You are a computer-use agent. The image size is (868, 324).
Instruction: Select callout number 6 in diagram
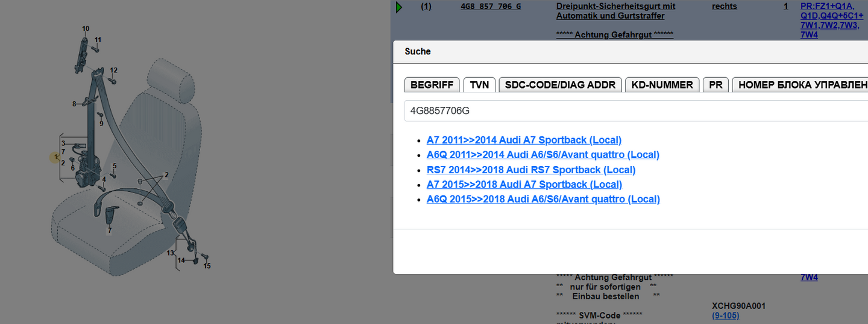point(73,168)
